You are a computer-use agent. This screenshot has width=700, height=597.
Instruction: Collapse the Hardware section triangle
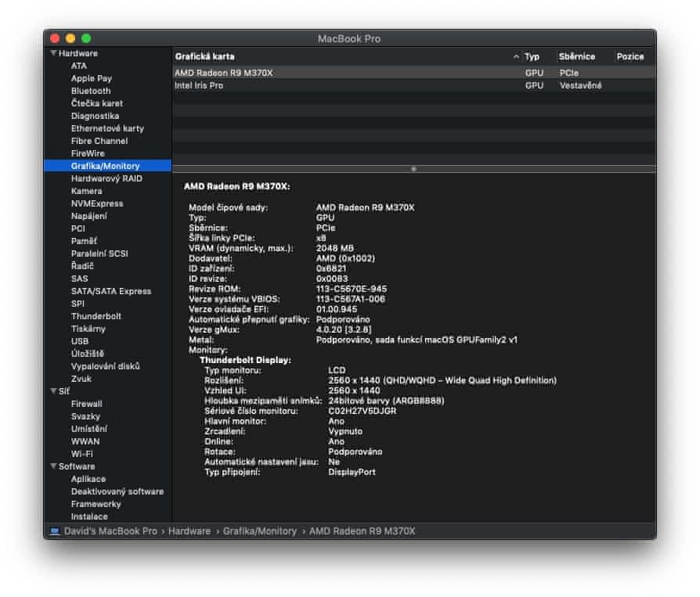(53, 53)
